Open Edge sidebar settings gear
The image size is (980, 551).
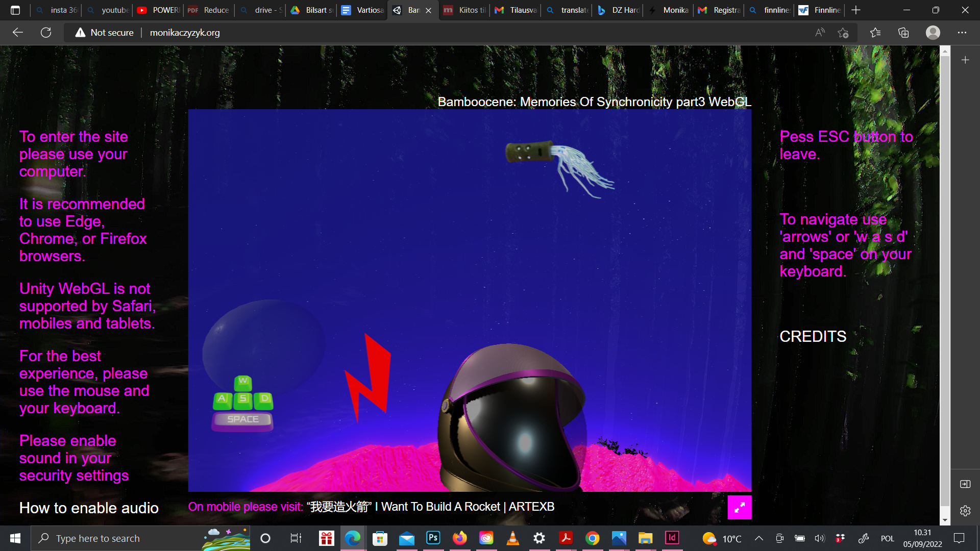click(x=965, y=511)
